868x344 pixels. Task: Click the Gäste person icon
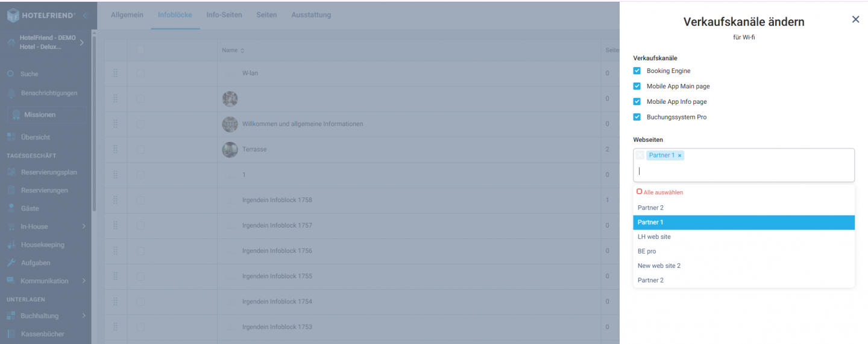pyautogui.click(x=11, y=208)
